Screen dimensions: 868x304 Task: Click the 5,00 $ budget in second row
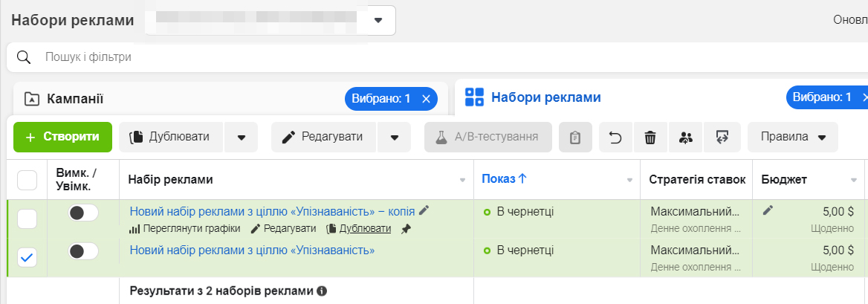[838, 250]
